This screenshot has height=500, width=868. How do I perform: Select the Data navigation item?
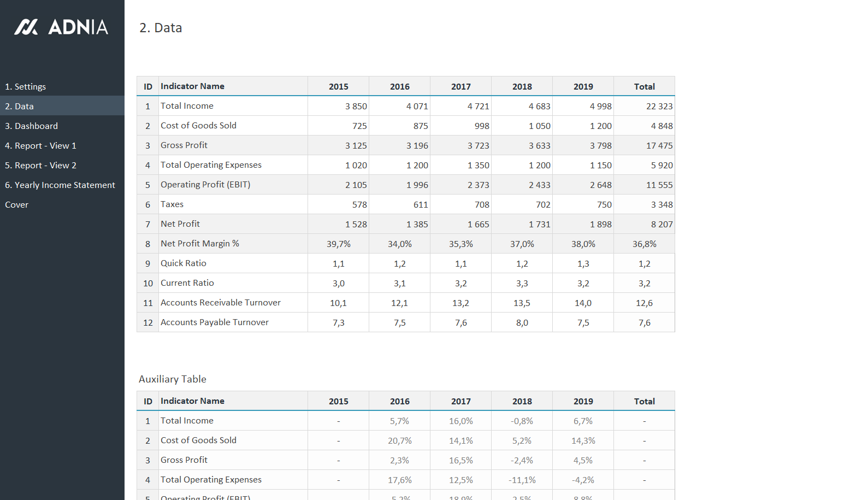pos(20,106)
